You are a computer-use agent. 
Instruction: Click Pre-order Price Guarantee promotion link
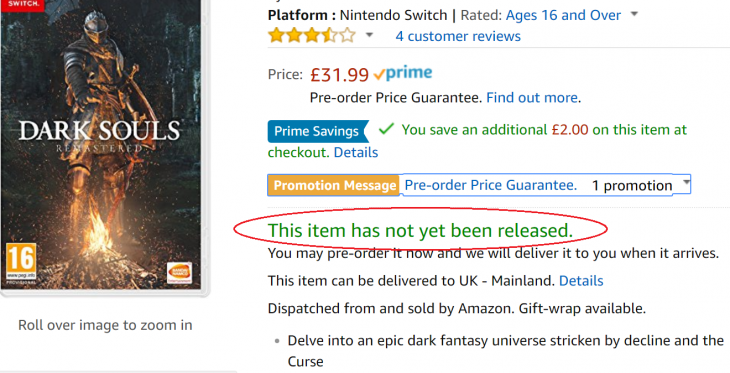click(x=491, y=185)
